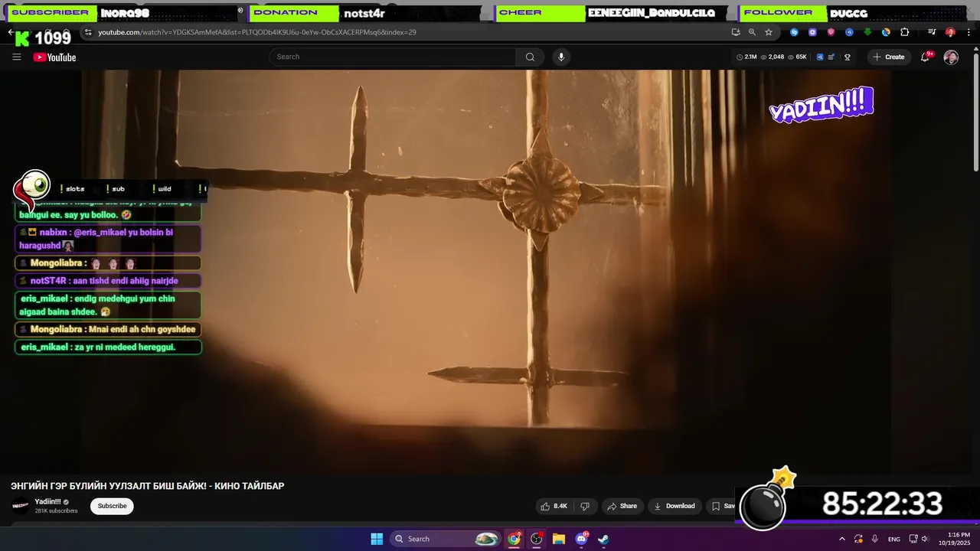Open the YouTube hamburger guide menu
The height and width of the screenshot is (551, 980).
click(x=17, y=57)
